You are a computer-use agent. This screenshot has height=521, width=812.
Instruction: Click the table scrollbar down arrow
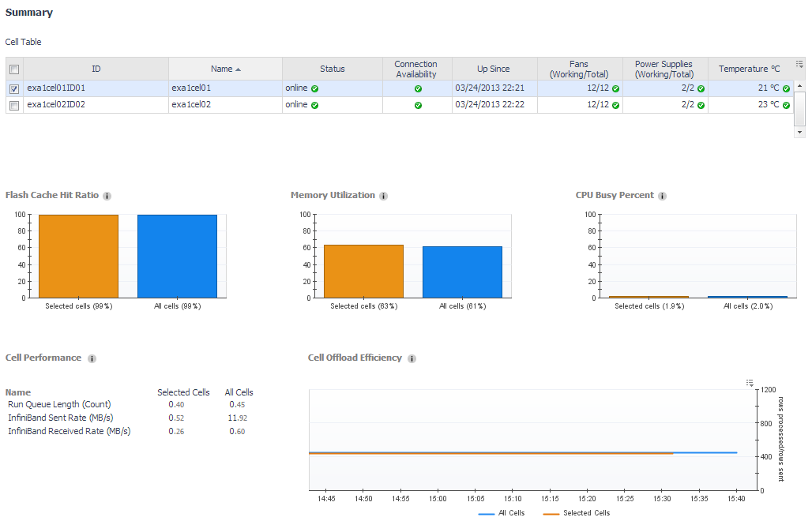tap(799, 132)
